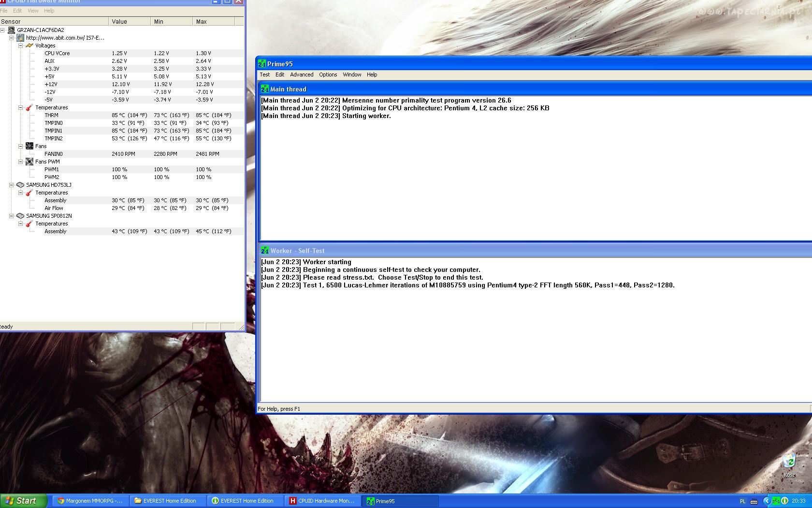Open the Windows Start menu
The width and height of the screenshot is (812, 508).
pyautogui.click(x=24, y=501)
